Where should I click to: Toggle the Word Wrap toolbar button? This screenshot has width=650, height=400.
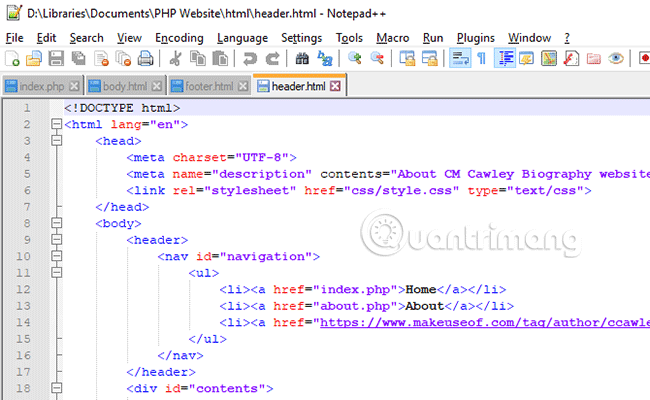[460, 58]
